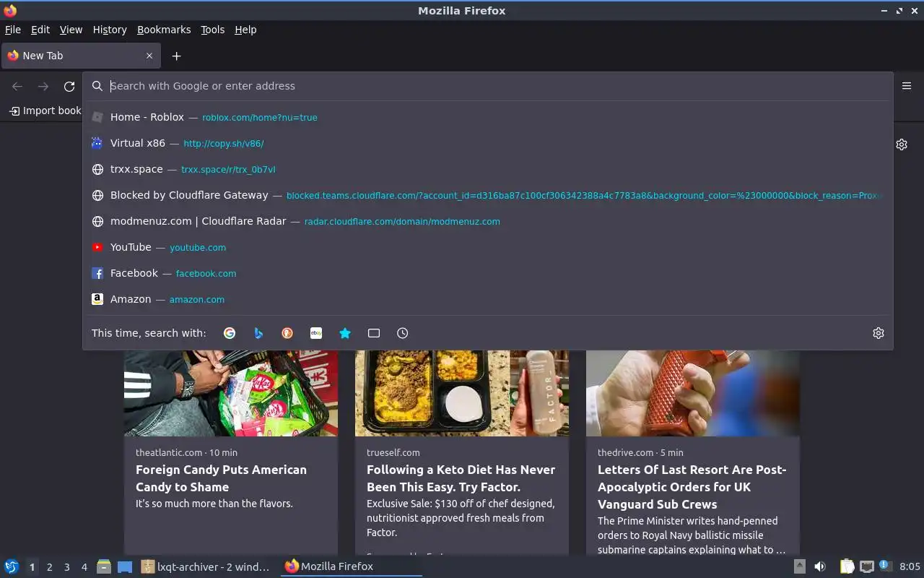Click Import bookmarks toolbar button
This screenshot has width=924, height=578.
45,111
